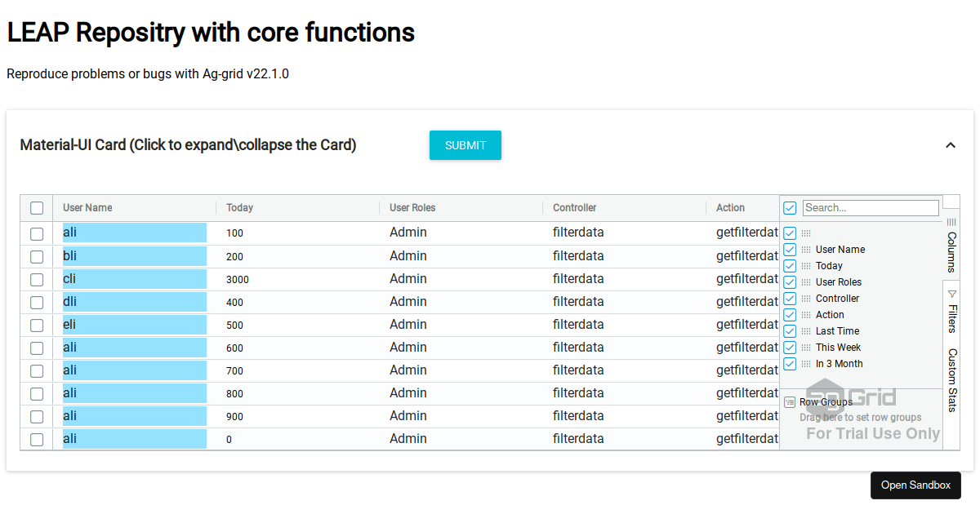
Task: Sort the grid by the Today column header
Action: tap(240, 207)
